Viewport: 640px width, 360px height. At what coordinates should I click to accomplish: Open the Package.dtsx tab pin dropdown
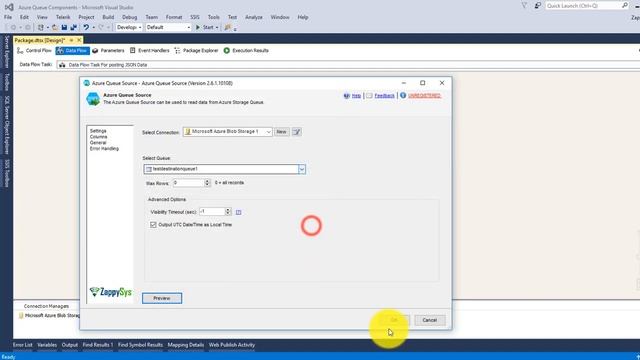click(x=71, y=40)
